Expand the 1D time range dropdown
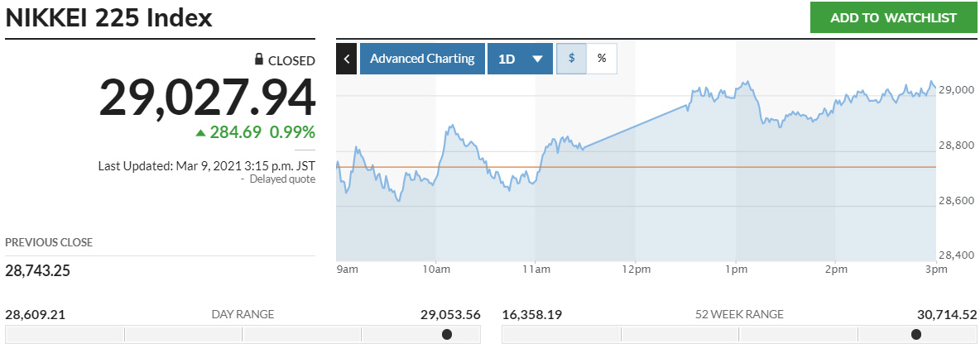Image resolution: width=980 pixels, height=353 pixels. tap(520, 59)
